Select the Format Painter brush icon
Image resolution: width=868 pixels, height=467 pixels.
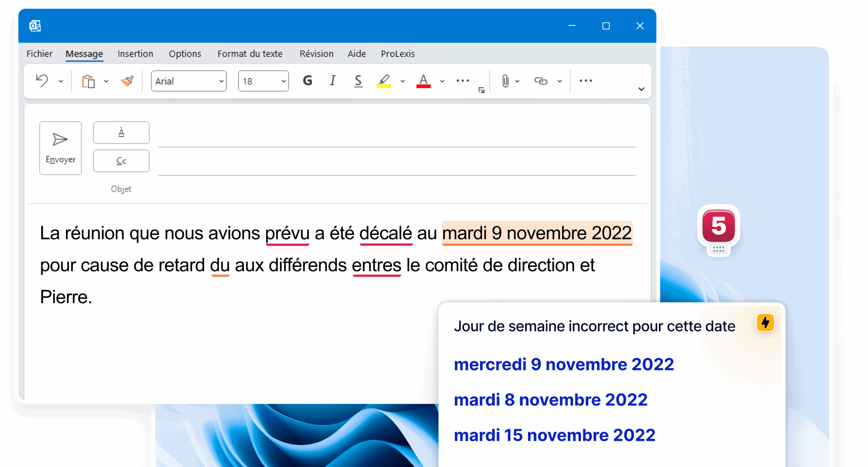tap(127, 81)
